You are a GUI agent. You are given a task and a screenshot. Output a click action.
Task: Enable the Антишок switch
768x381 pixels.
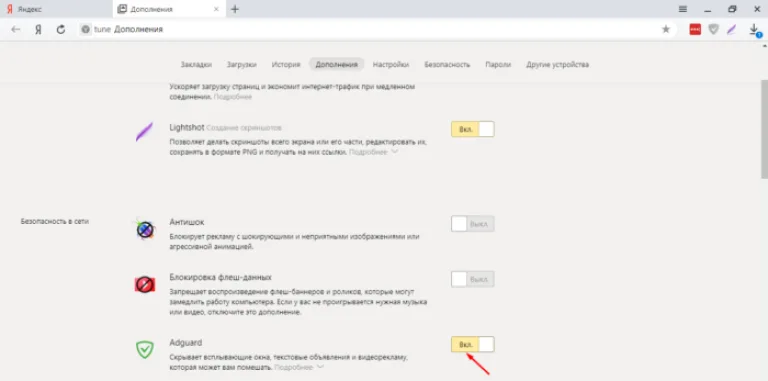[x=473, y=224]
